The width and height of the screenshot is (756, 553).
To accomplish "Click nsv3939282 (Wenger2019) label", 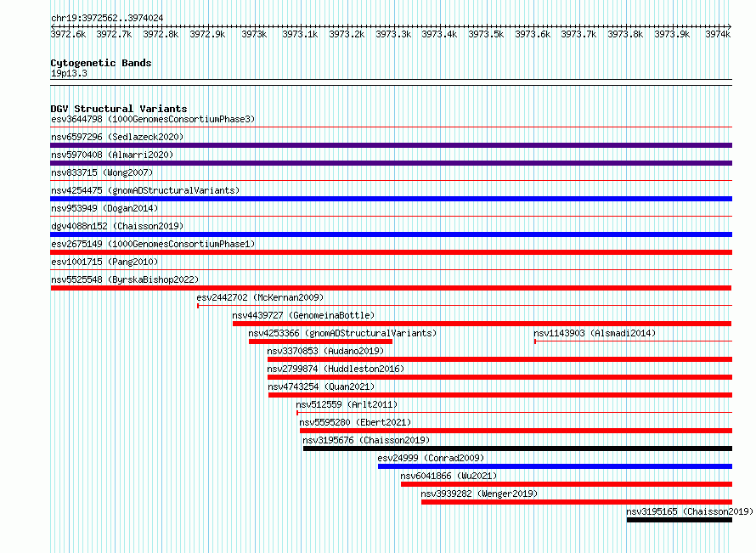I will [479, 494].
